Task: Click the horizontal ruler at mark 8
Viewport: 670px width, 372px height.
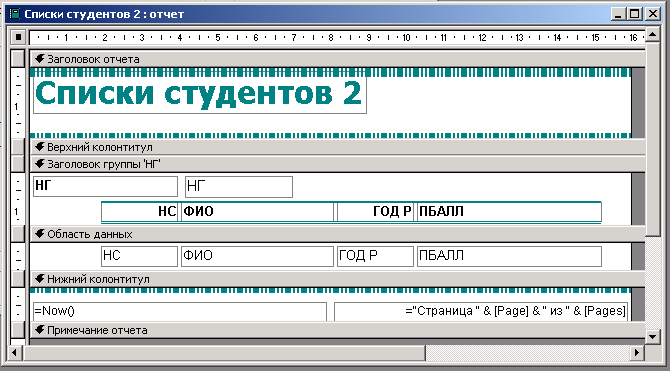Action: tap(331, 38)
